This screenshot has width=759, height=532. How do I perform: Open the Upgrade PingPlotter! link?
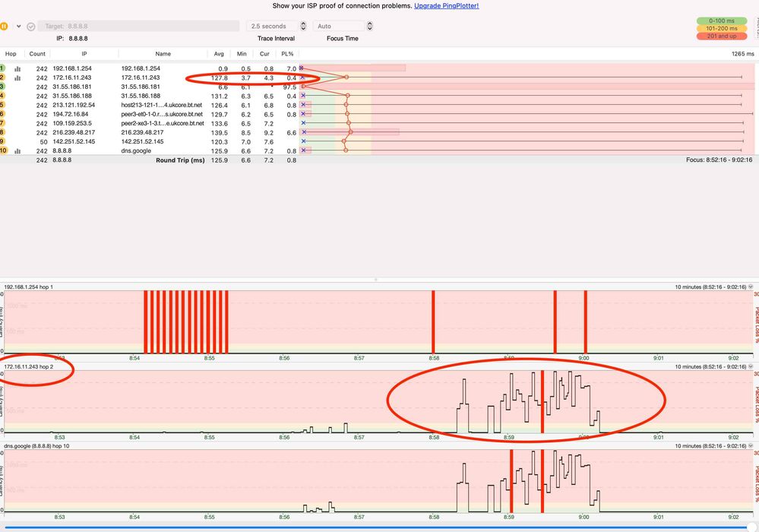(x=446, y=6)
